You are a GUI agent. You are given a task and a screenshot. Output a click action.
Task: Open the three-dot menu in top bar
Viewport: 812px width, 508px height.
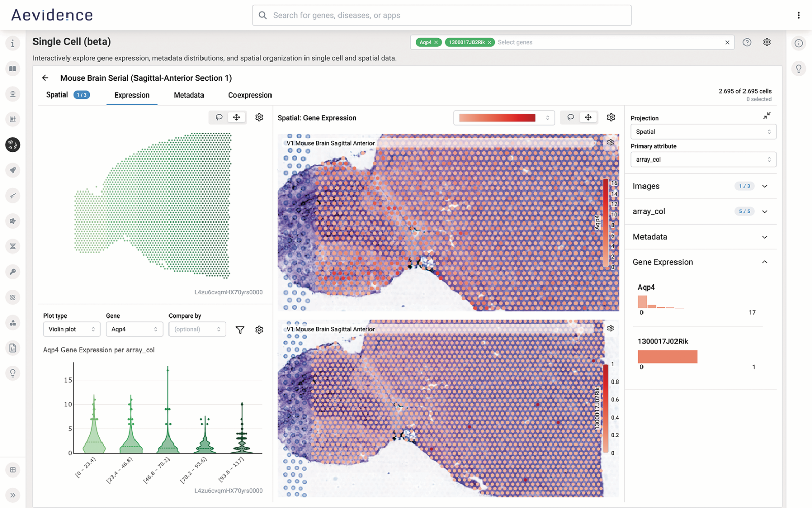(x=798, y=15)
